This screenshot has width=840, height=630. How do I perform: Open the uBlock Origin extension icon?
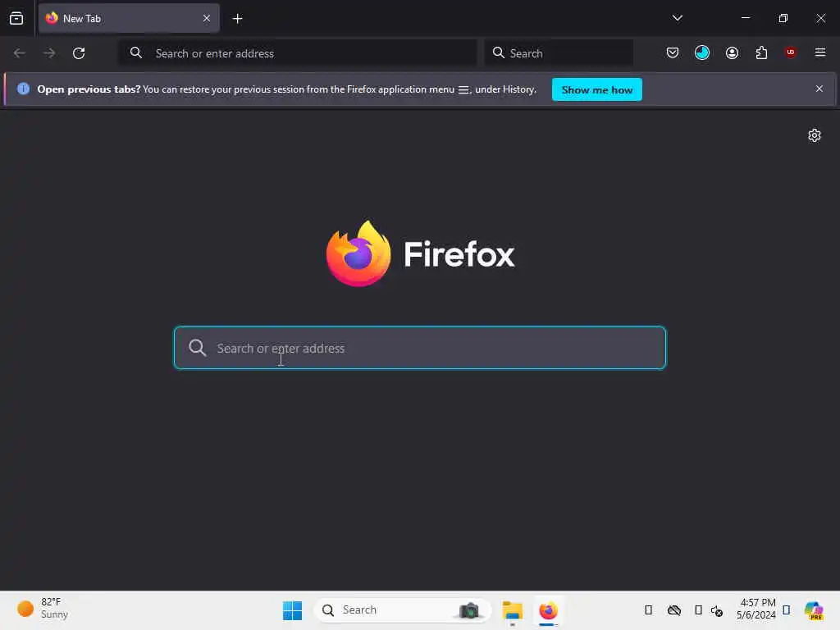coord(791,52)
